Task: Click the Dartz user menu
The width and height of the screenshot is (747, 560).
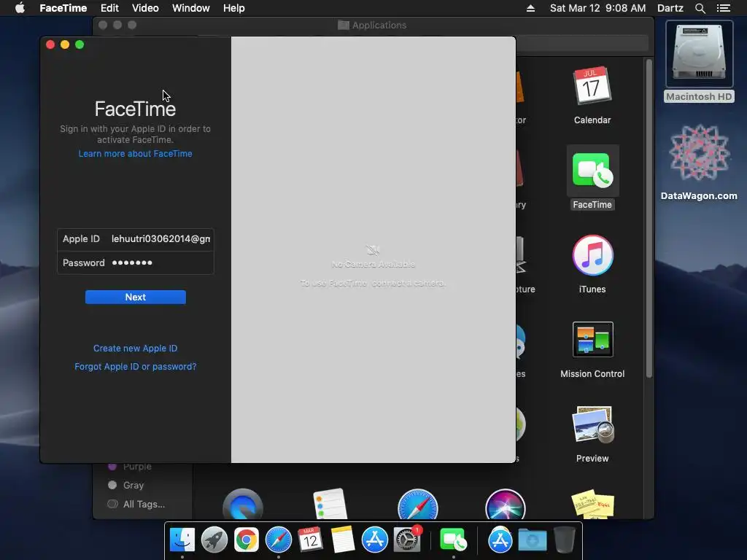Action: [670, 8]
